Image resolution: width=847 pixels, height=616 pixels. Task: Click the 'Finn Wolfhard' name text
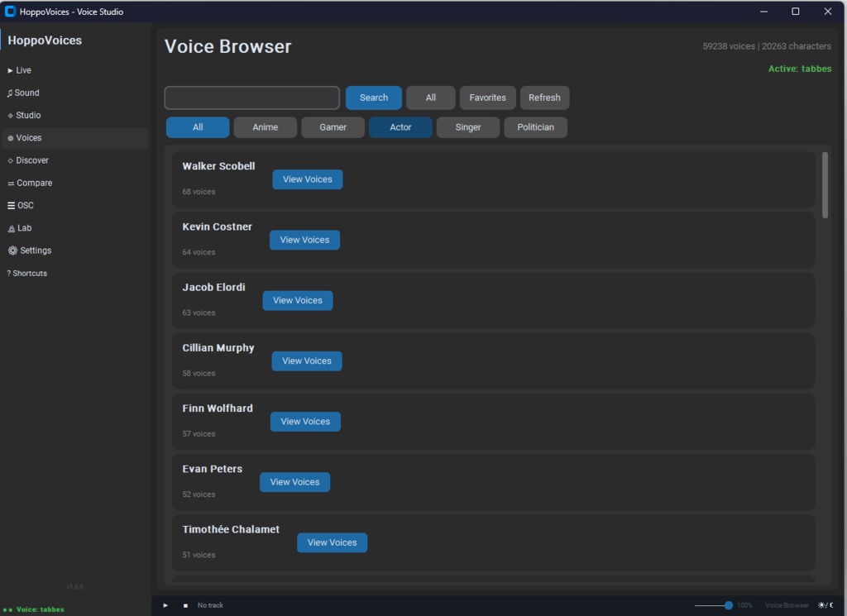(218, 408)
